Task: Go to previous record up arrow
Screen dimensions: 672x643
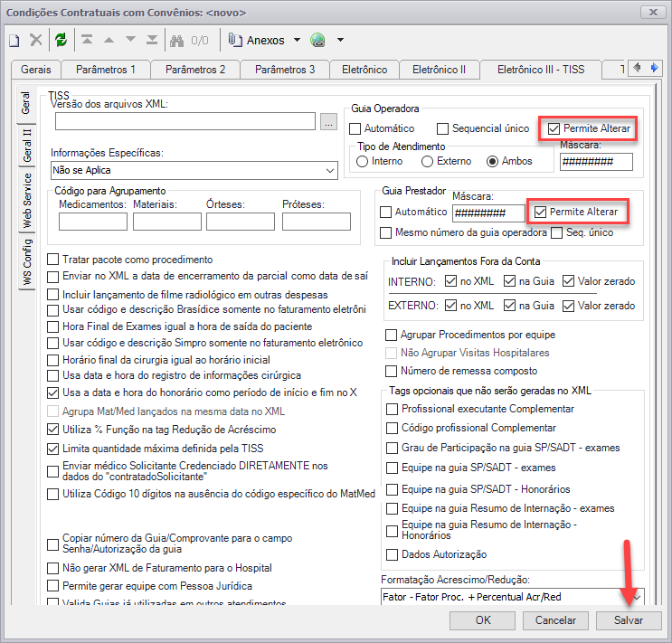Action: (x=109, y=41)
